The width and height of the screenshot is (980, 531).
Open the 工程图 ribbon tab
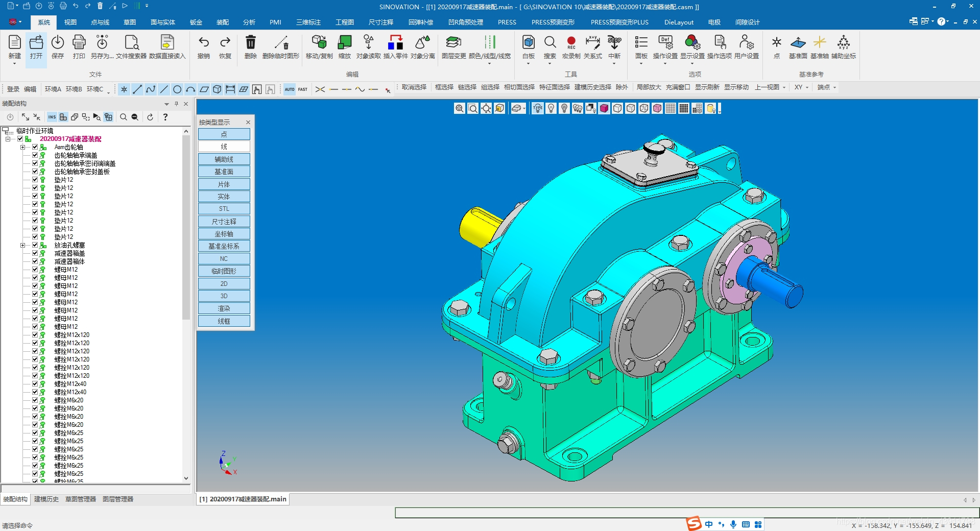pos(345,22)
